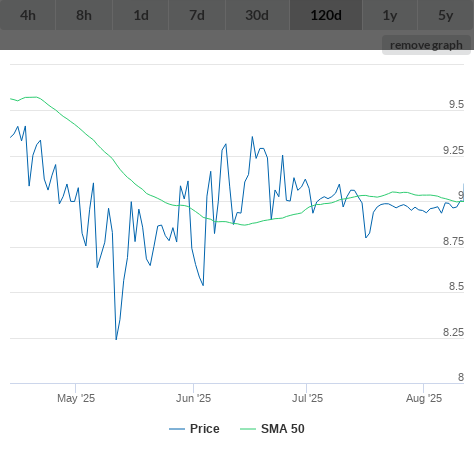Select the active 120d range tab

pyautogui.click(x=326, y=15)
